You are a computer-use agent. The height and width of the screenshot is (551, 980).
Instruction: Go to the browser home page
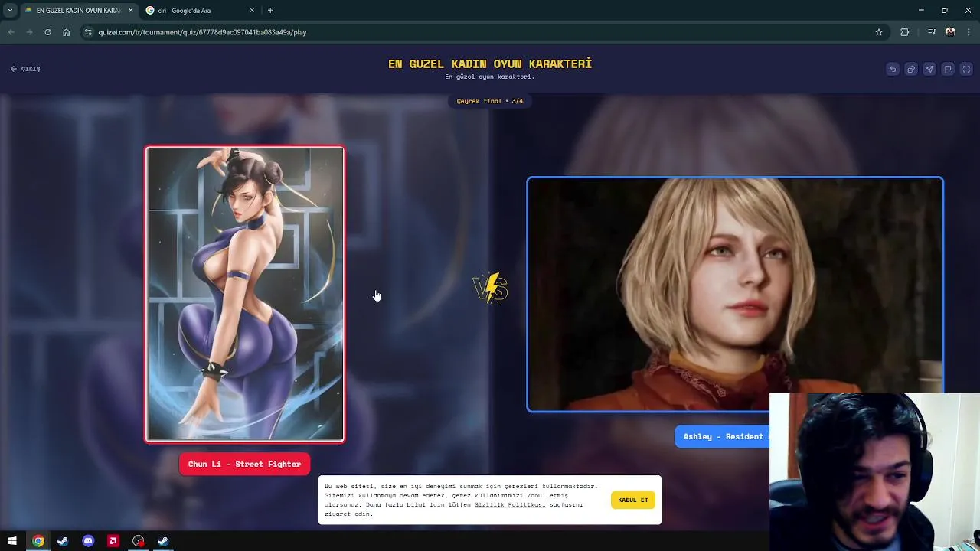pos(67,32)
